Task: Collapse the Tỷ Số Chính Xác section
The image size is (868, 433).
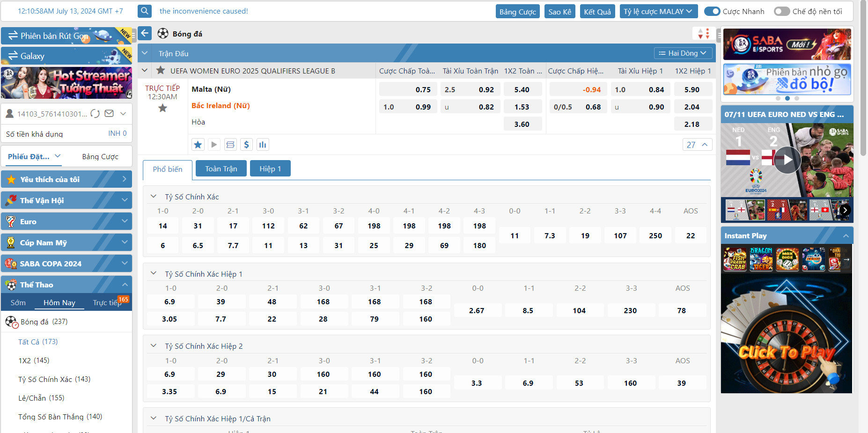Action: click(x=153, y=197)
